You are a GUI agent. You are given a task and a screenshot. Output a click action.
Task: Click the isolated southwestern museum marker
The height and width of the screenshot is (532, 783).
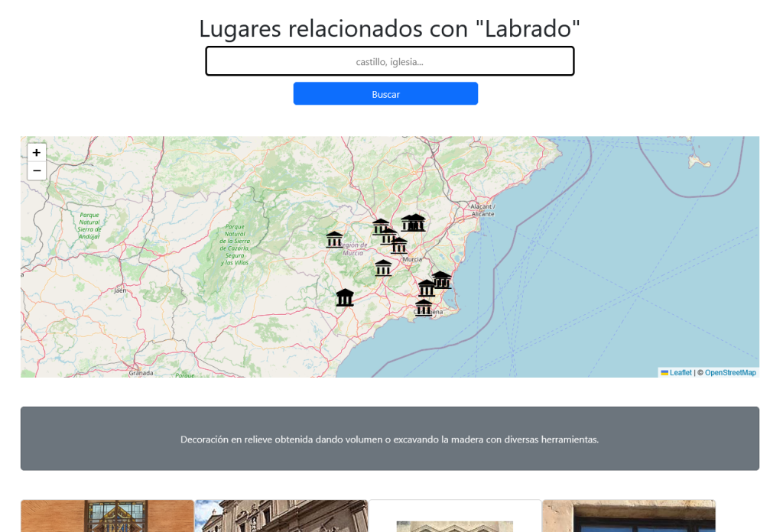[x=345, y=297]
